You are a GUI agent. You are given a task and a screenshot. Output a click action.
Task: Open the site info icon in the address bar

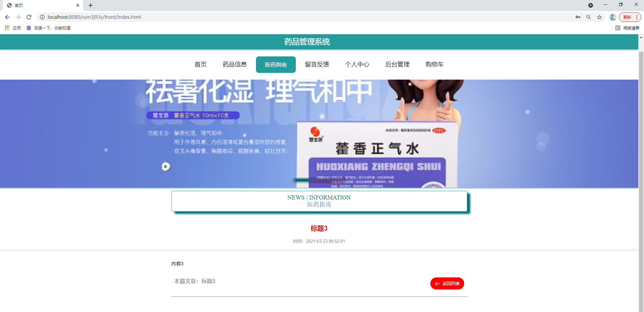42,17
